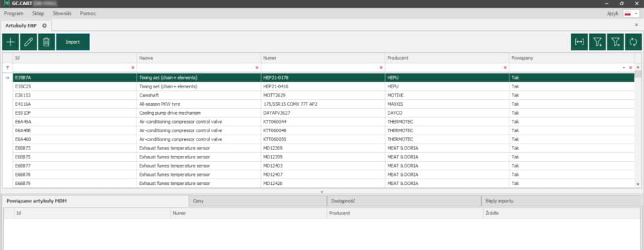
Task: Clear the Nazwa column filter with red x
Action: [257, 68]
